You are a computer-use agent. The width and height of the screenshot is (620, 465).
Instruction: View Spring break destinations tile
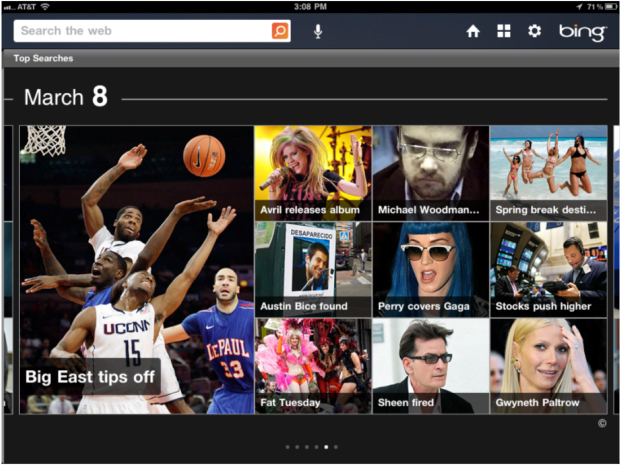tap(548, 172)
